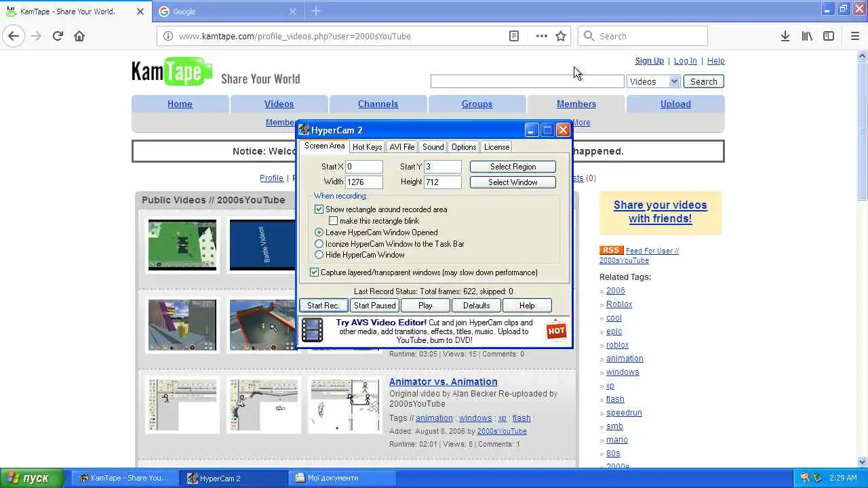Click Start Paused button
Image resolution: width=868 pixels, height=488 pixels.
point(374,306)
